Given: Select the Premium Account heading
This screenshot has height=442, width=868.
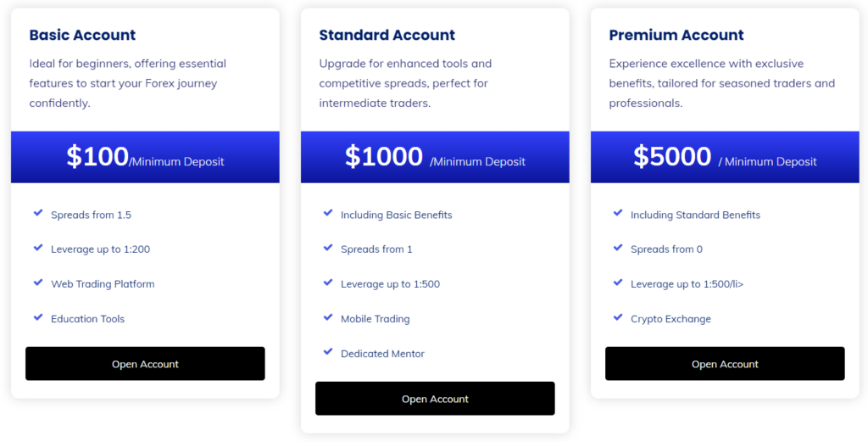Looking at the screenshot, I should click(x=676, y=35).
